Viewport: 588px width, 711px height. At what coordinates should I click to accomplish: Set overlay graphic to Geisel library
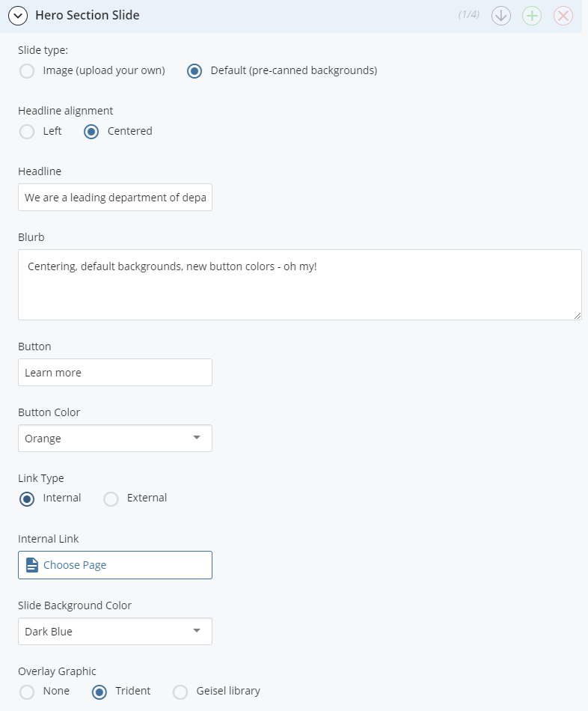click(x=180, y=692)
